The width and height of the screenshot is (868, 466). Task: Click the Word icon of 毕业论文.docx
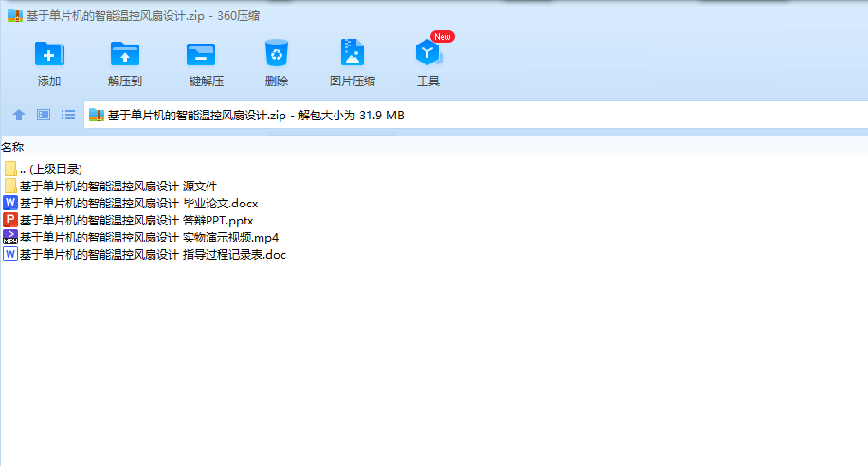[x=10, y=203]
